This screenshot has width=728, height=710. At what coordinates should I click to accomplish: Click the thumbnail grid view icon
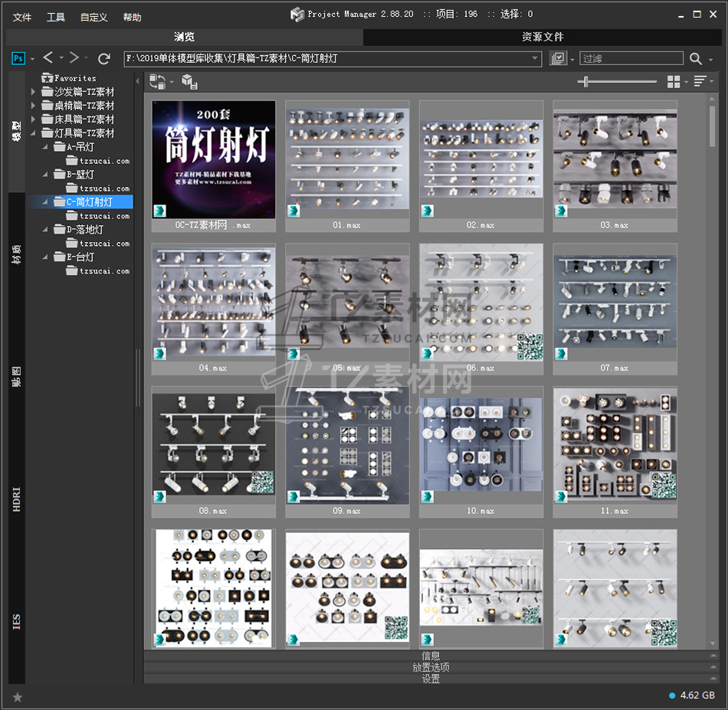pos(674,81)
